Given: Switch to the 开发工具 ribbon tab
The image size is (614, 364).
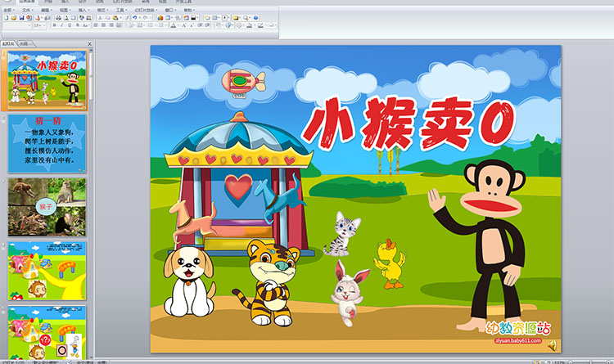Looking at the screenshot, I should (183, 2).
